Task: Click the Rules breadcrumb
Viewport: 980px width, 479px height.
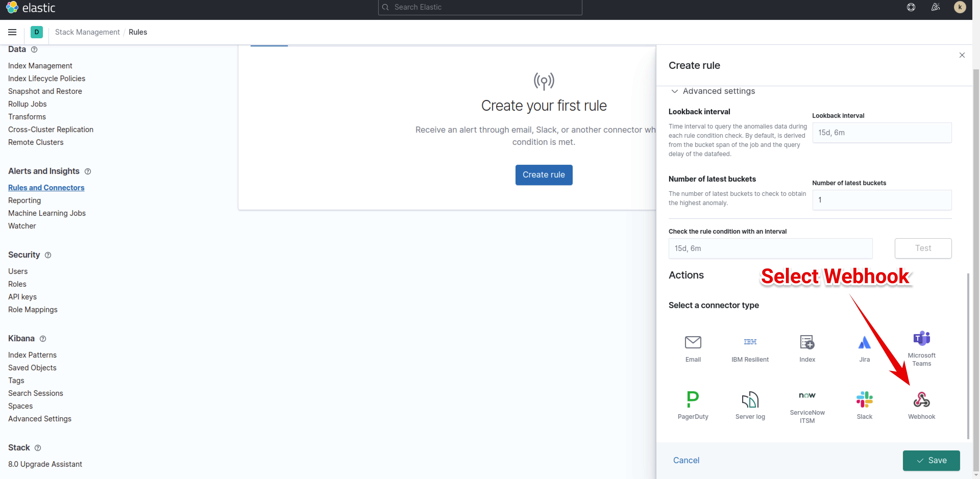Action: click(x=138, y=32)
